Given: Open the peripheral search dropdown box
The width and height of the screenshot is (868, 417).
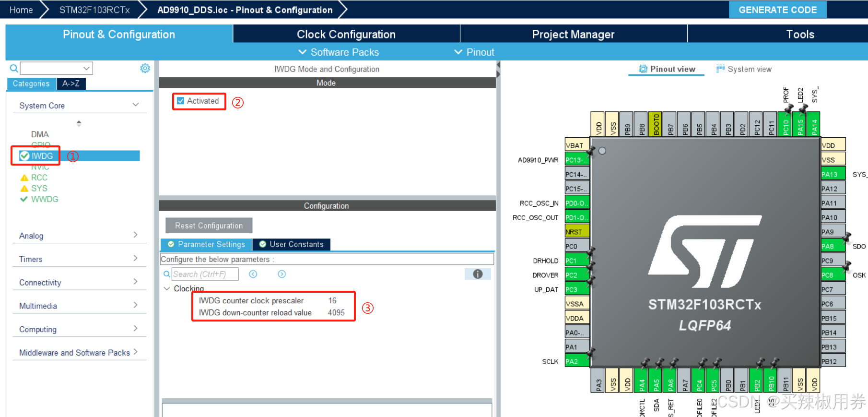Looking at the screenshot, I should tap(57, 68).
